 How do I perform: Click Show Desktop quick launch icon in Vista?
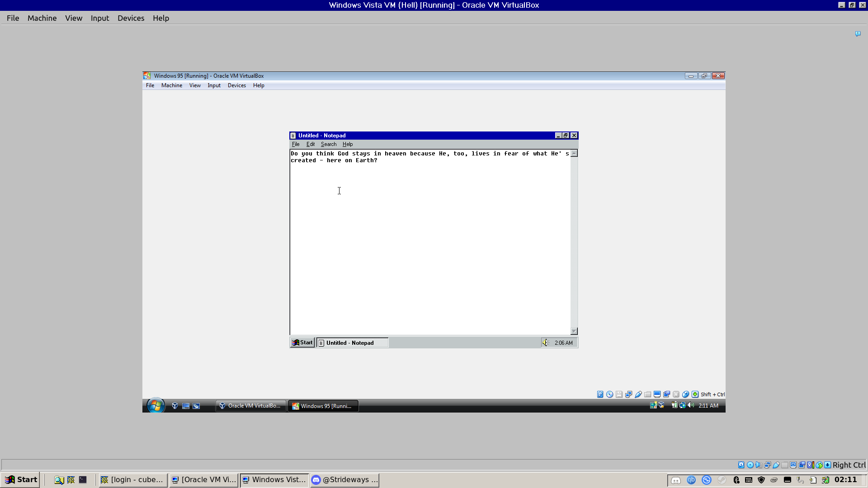(x=185, y=406)
